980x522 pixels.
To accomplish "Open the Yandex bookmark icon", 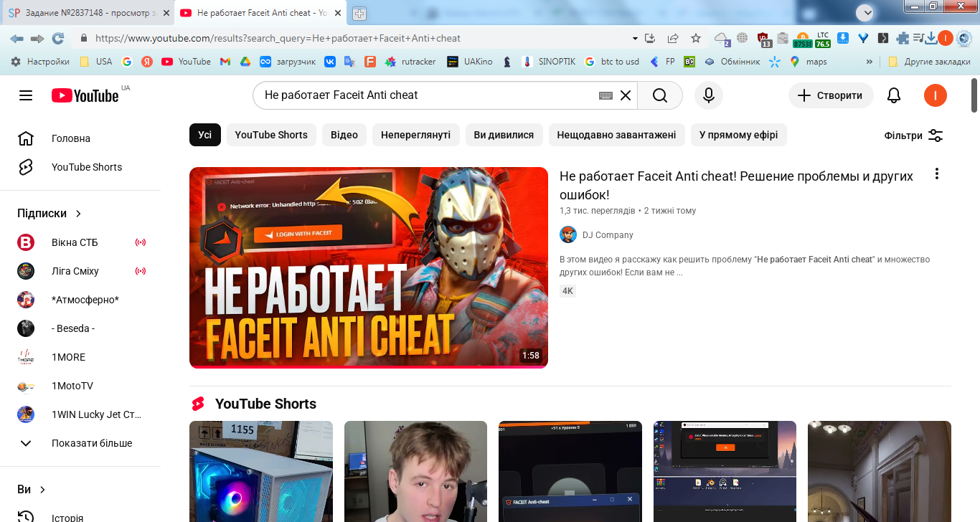I will click(x=147, y=62).
